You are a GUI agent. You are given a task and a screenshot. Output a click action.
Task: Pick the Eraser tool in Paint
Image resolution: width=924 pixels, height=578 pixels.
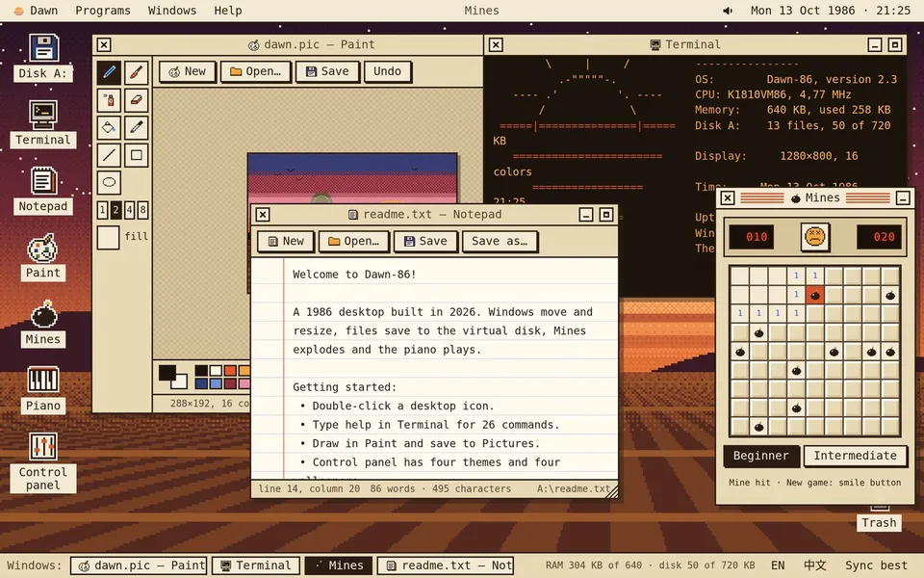point(136,100)
